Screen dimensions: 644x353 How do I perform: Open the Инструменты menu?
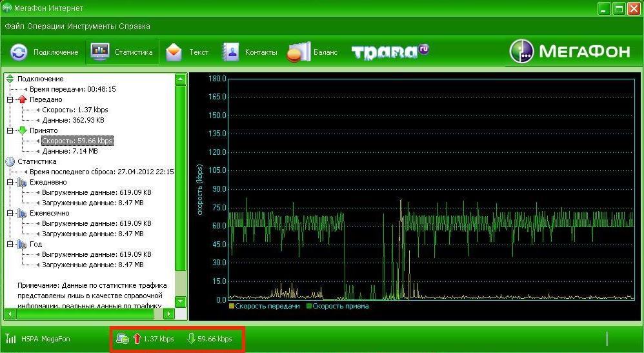pyautogui.click(x=94, y=26)
